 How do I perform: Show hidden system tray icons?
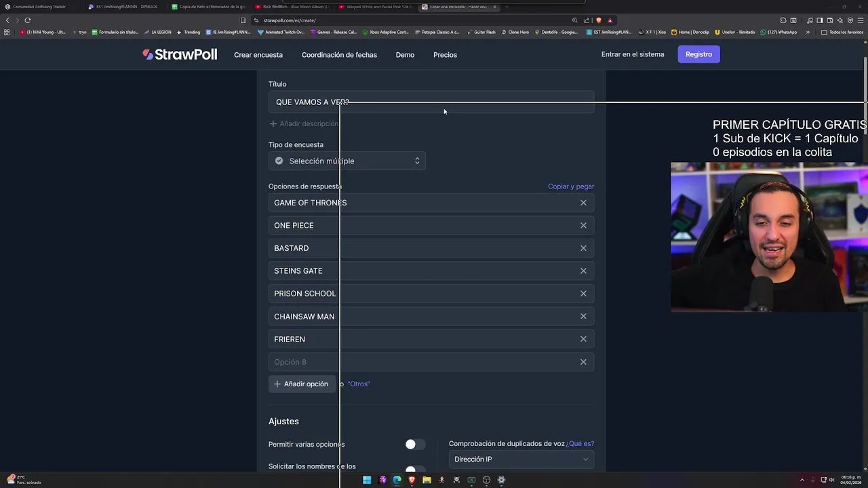[x=802, y=480]
